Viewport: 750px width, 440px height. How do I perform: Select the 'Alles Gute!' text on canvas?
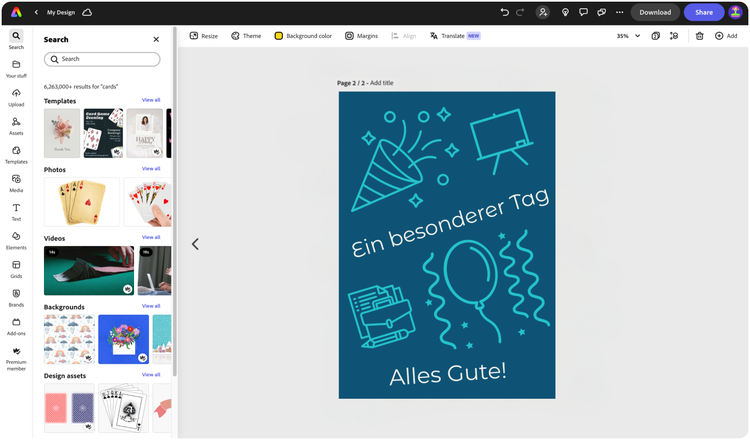click(x=448, y=374)
